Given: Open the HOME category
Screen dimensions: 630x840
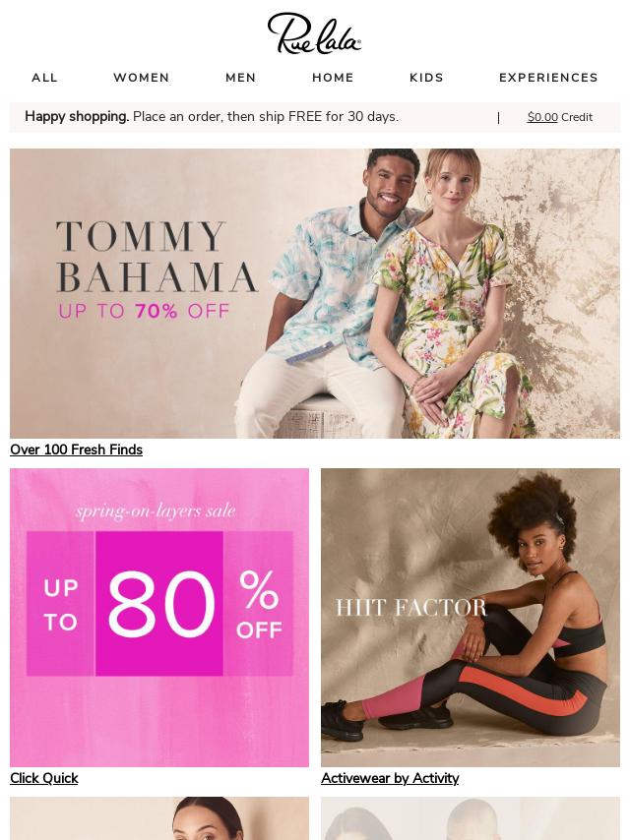Looking at the screenshot, I should click(x=333, y=78).
